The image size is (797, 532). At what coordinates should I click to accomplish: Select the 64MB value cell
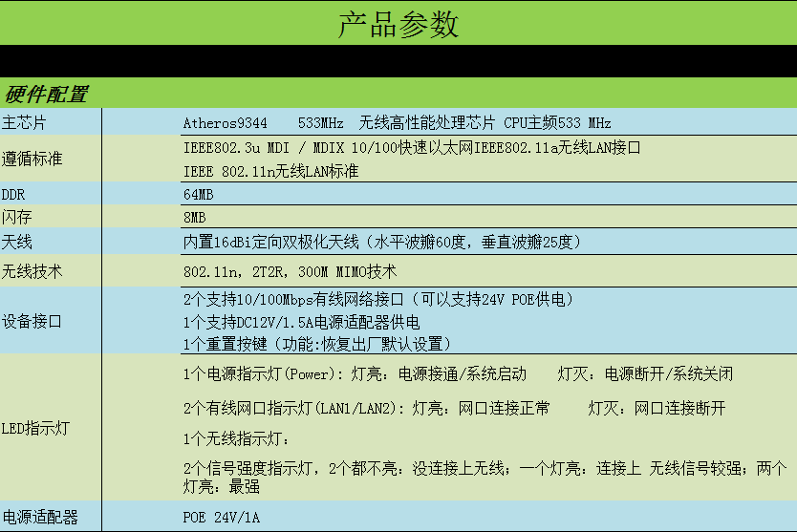tap(198, 195)
